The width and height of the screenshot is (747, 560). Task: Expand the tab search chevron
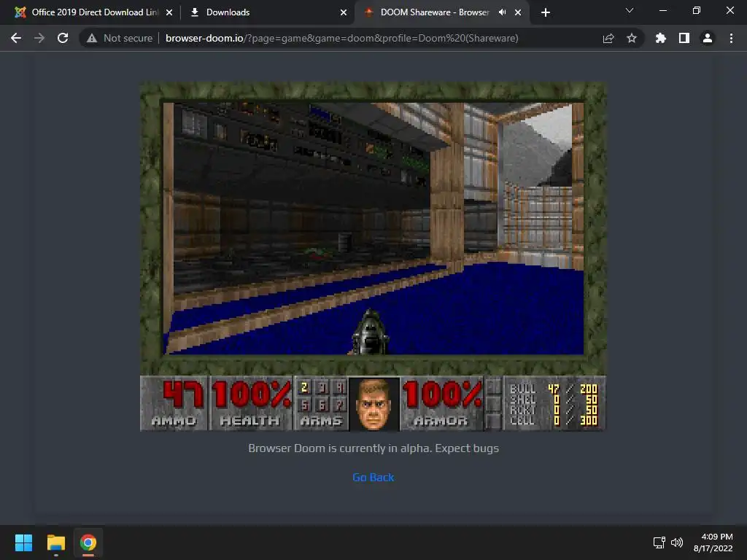click(x=630, y=10)
